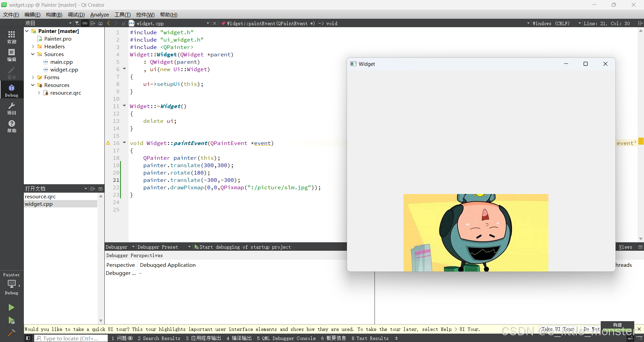Open the 调试(D) menu
Viewport: 644px width, 342px height.
(x=76, y=14)
